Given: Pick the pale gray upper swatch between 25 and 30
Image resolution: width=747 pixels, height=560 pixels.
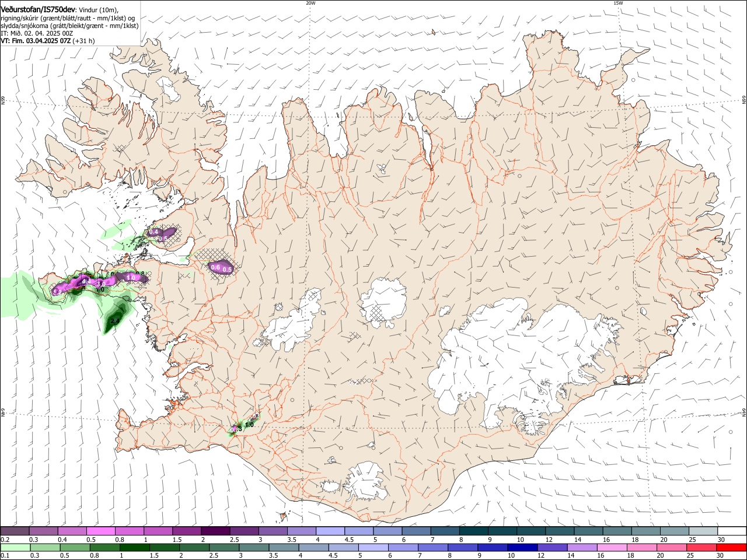Looking at the screenshot, I should [x=703, y=531].
